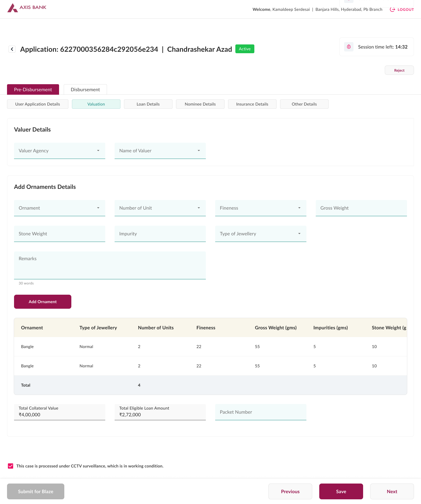Open the Insurance Details section
This screenshot has height=504, width=421.
[252, 104]
